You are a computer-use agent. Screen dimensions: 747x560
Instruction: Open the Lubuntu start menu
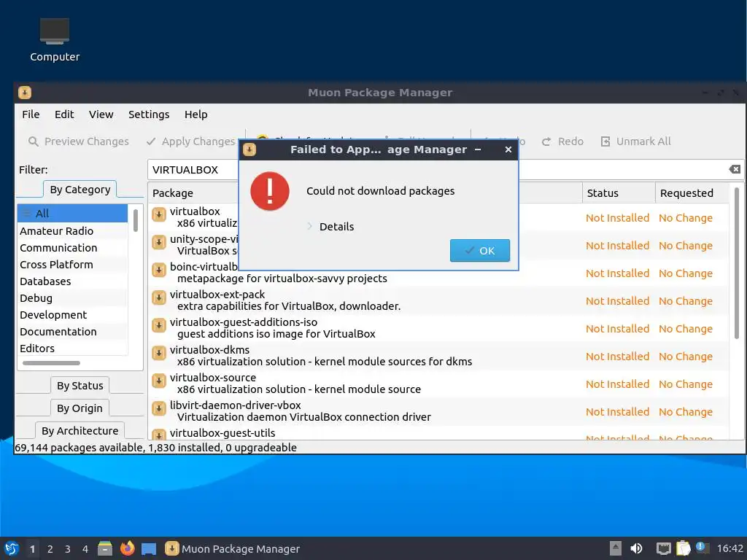12,548
